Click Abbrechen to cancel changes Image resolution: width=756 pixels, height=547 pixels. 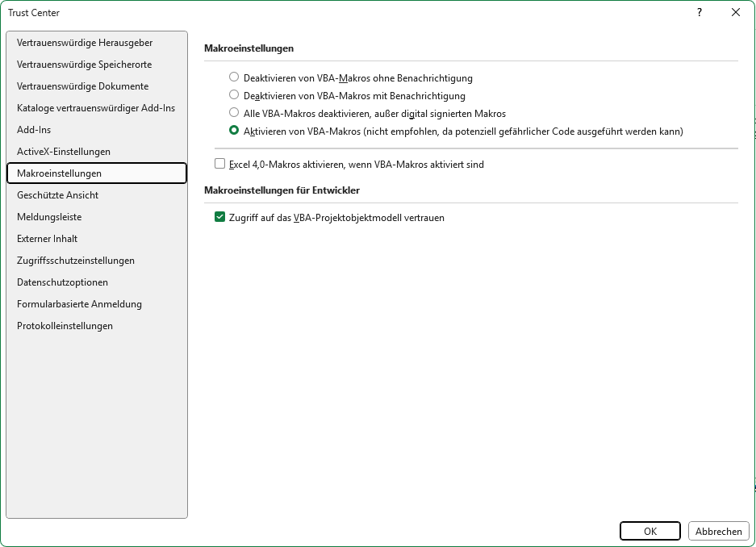pyautogui.click(x=718, y=531)
